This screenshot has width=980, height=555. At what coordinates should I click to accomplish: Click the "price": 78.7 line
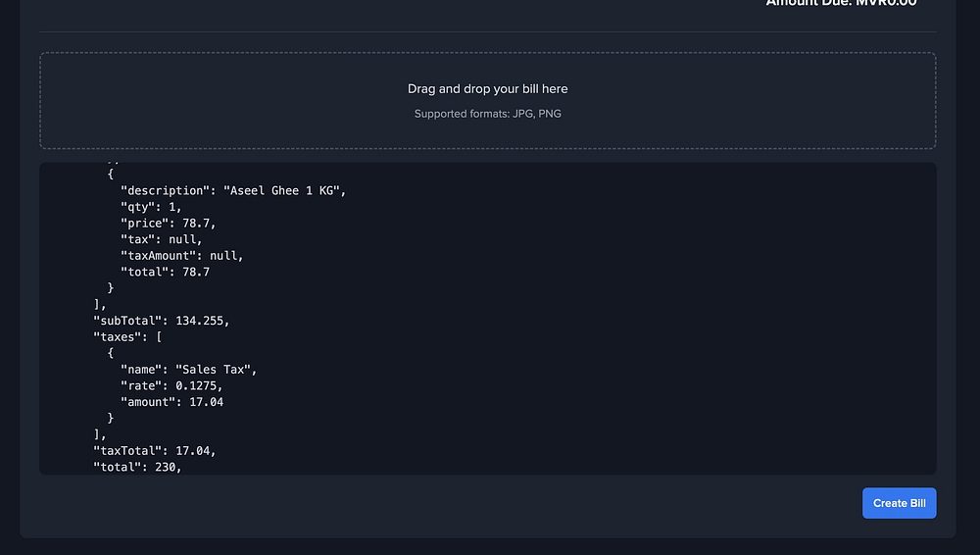click(x=168, y=223)
